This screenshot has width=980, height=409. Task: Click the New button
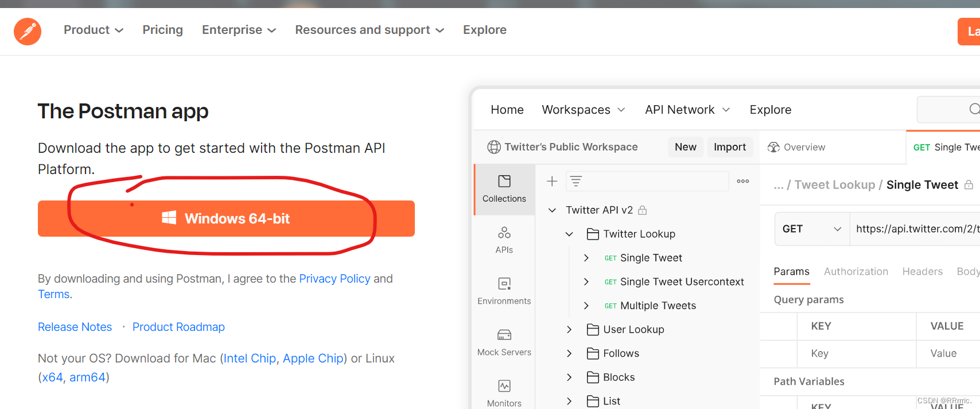pyautogui.click(x=686, y=147)
